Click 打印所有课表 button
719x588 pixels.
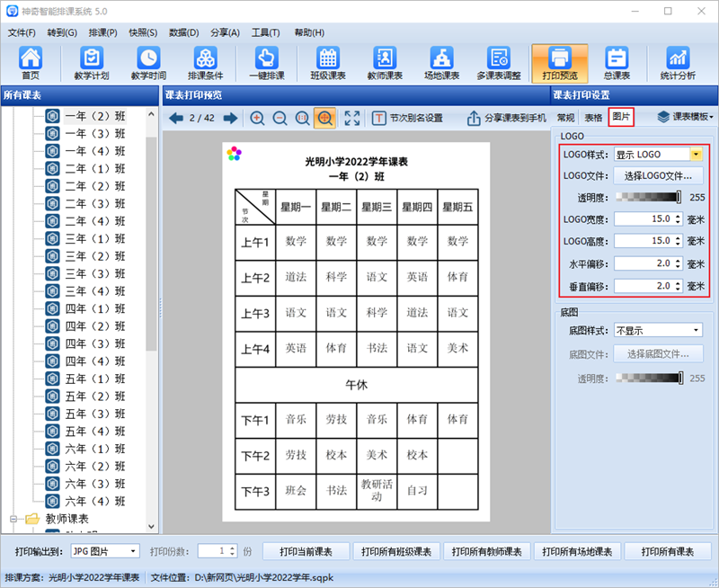(x=667, y=552)
